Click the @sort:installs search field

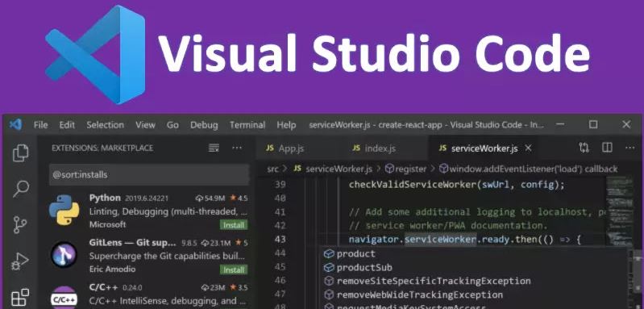tap(149, 174)
